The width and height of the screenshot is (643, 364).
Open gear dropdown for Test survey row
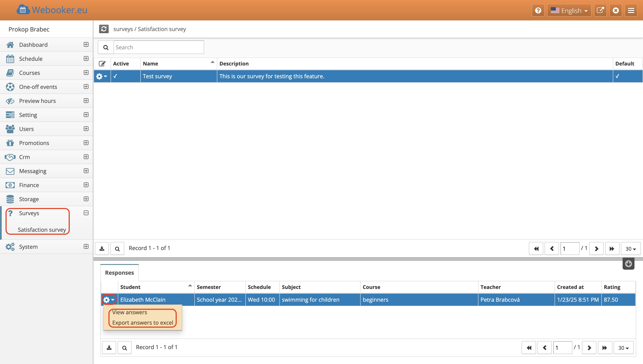pyautogui.click(x=101, y=76)
